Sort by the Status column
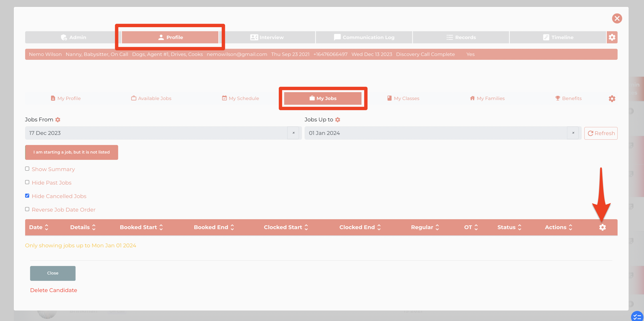This screenshot has height=321, width=644. tap(509, 227)
